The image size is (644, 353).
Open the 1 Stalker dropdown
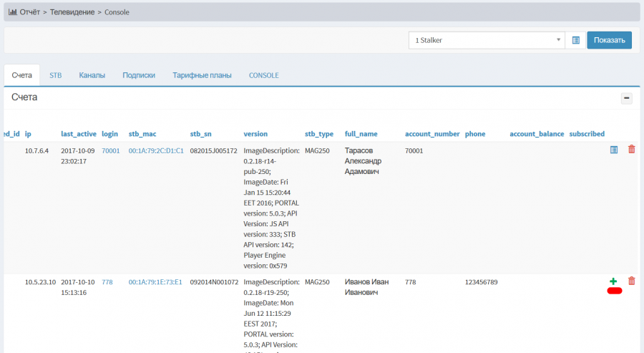(487, 40)
